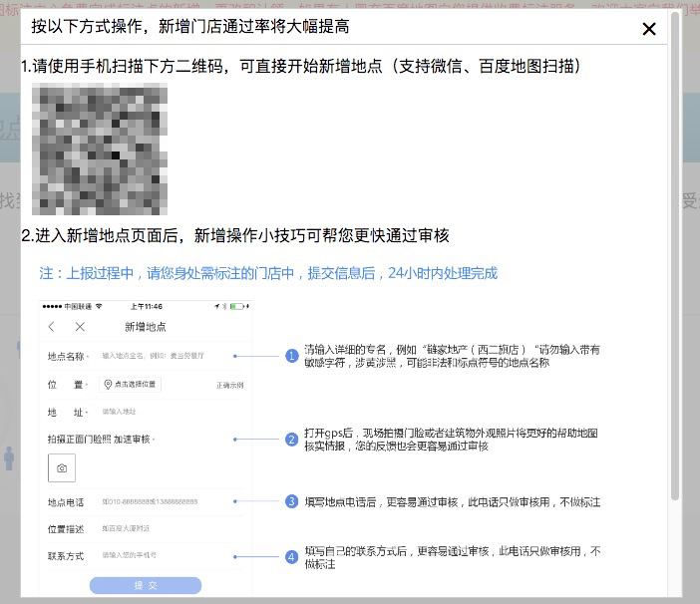Click the camera icon box for 门脸照

click(x=62, y=467)
